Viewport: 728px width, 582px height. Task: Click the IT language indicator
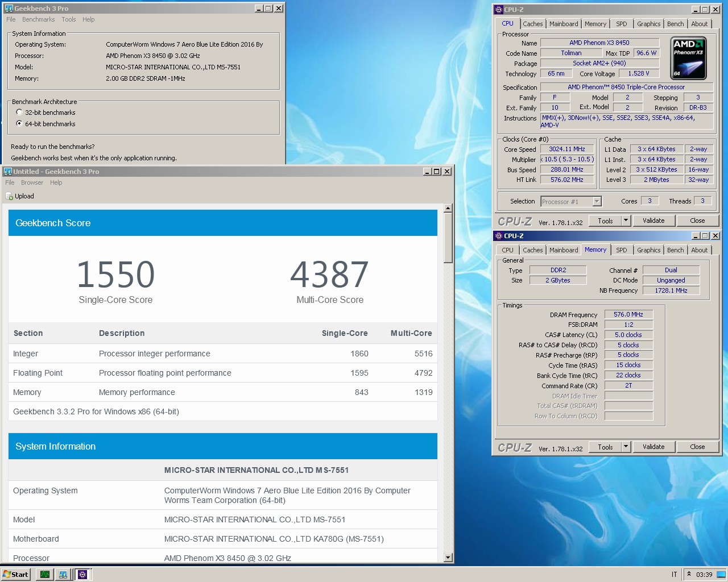(674, 574)
